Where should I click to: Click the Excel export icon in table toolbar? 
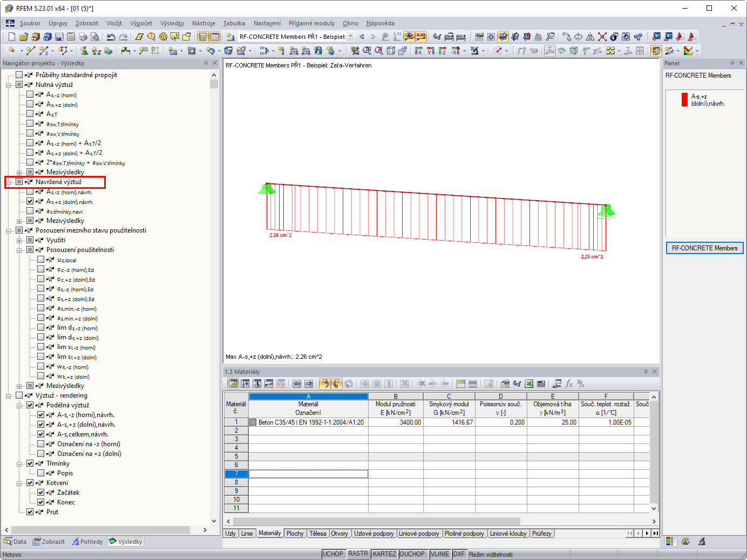pos(529,384)
